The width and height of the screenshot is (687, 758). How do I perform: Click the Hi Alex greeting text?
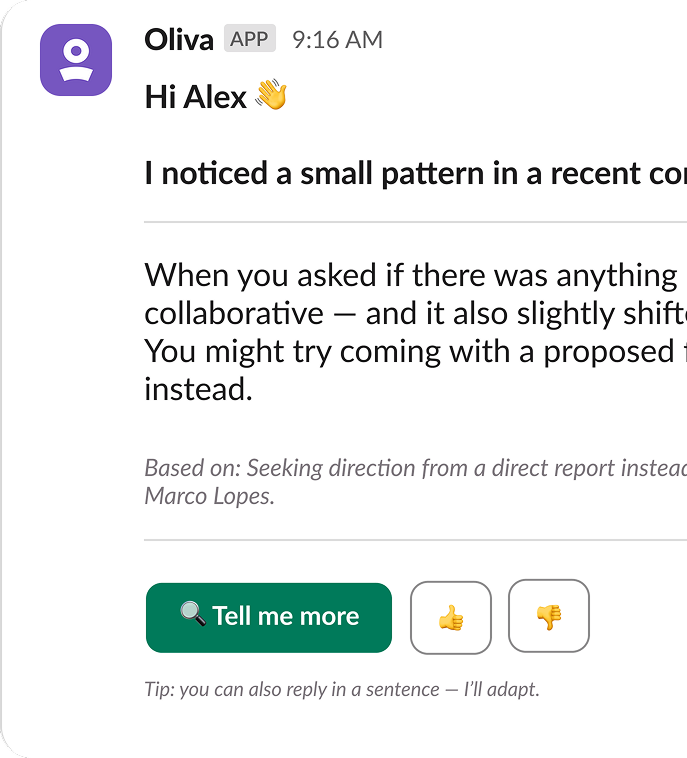[195, 97]
